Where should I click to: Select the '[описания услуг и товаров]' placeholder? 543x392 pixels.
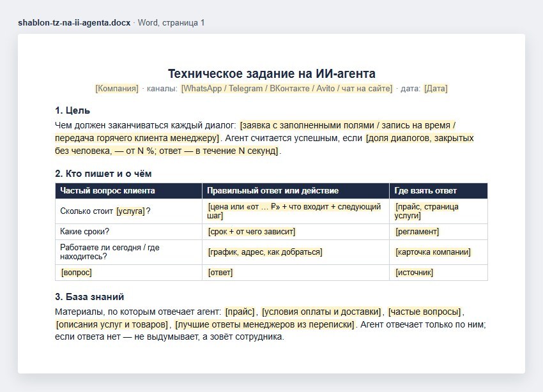[112, 324]
